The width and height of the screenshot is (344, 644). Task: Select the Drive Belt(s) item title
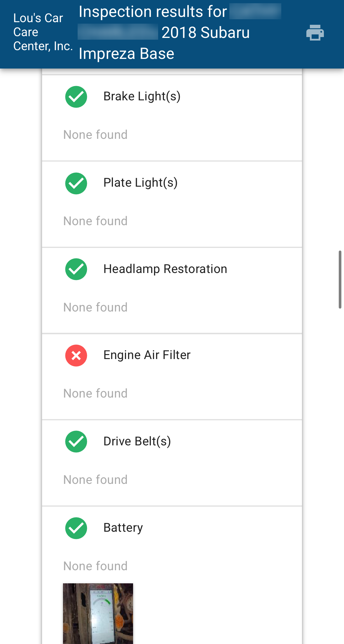tap(137, 441)
